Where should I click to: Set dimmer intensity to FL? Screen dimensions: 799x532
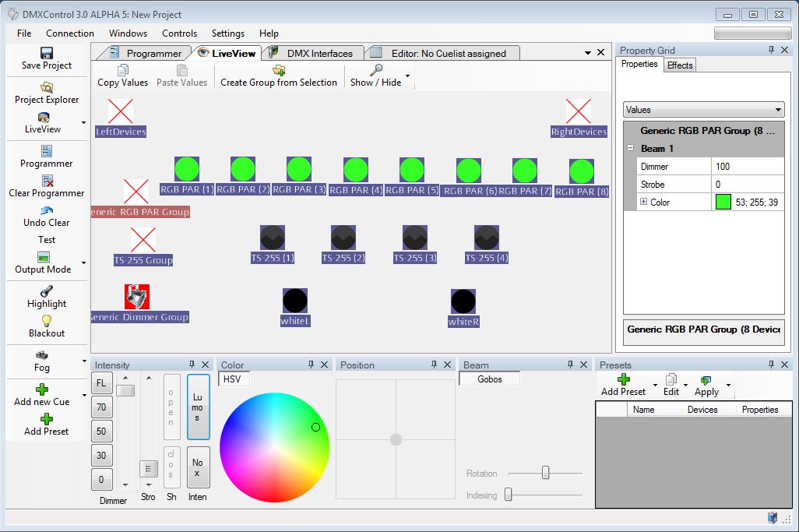click(x=102, y=382)
